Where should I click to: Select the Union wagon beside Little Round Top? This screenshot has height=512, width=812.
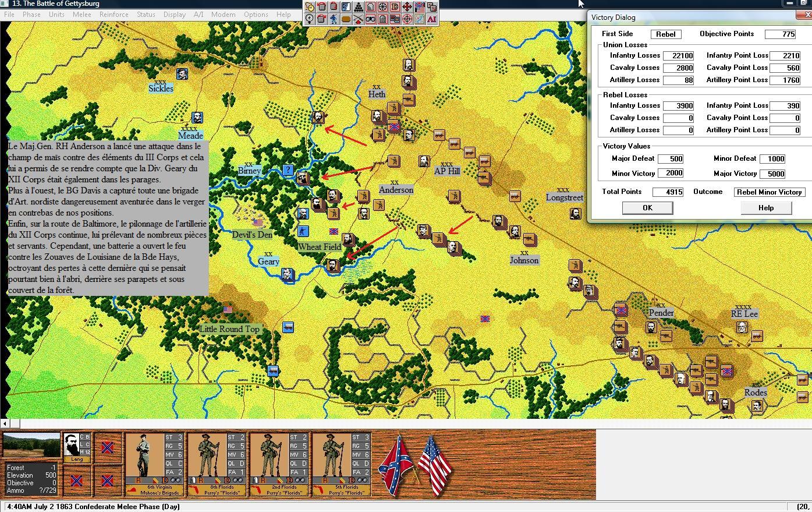pyautogui.click(x=288, y=327)
